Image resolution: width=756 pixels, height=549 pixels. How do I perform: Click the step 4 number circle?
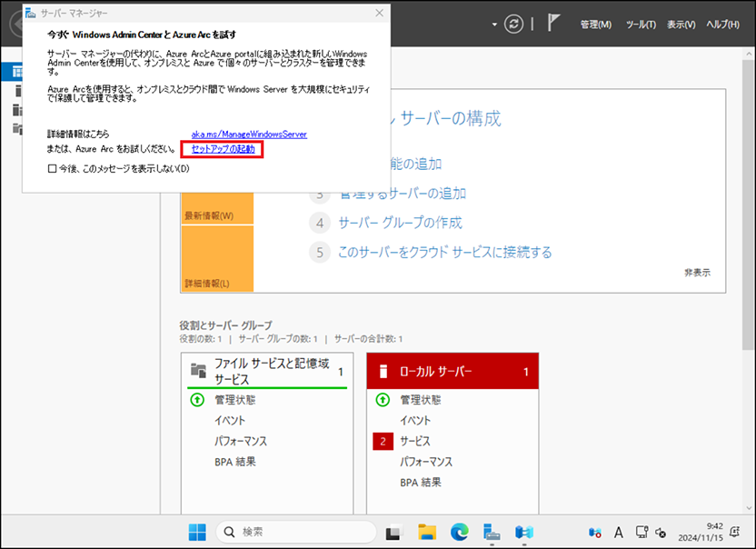[320, 223]
